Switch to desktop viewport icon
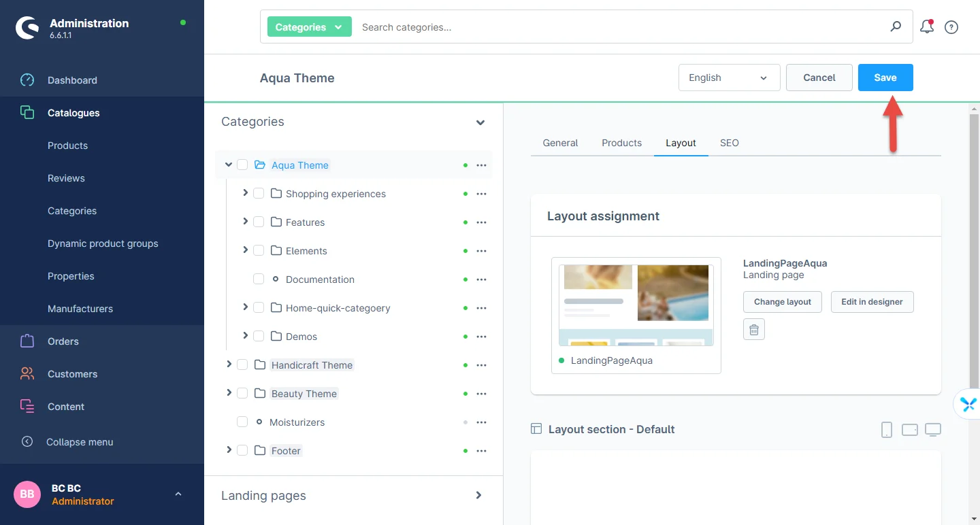Screen dimensions: 980x525 click(x=933, y=430)
